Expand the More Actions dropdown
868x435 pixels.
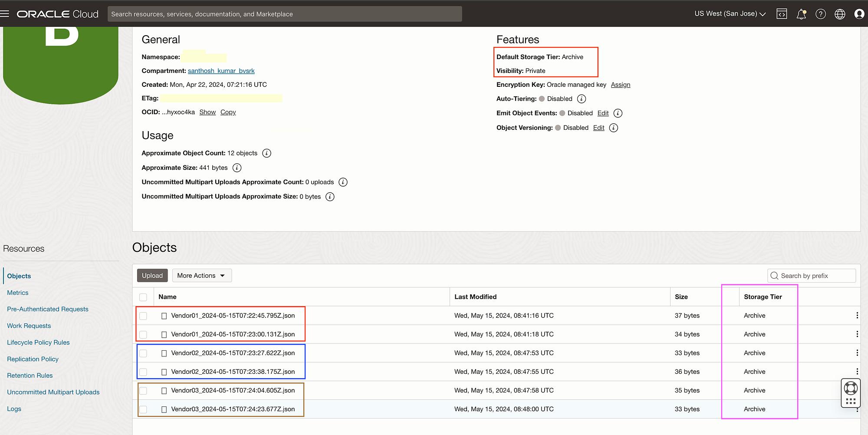click(202, 276)
